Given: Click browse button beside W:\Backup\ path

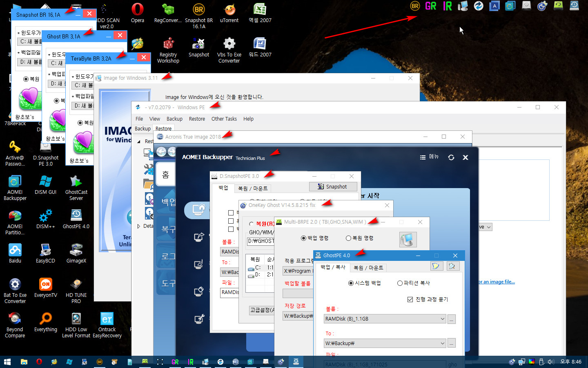Looking at the screenshot, I should click(x=451, y=344).
